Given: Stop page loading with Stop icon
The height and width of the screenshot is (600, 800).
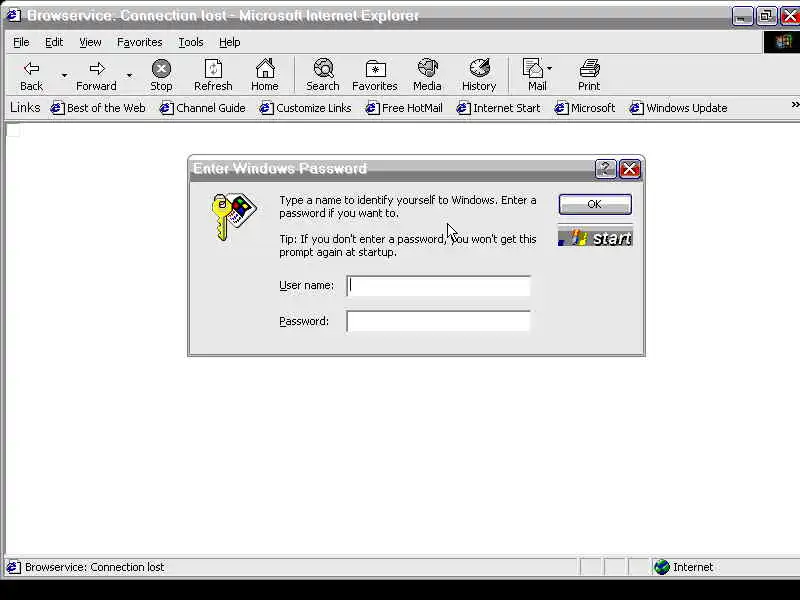Looking at the screenshot, I should (161, 69).
